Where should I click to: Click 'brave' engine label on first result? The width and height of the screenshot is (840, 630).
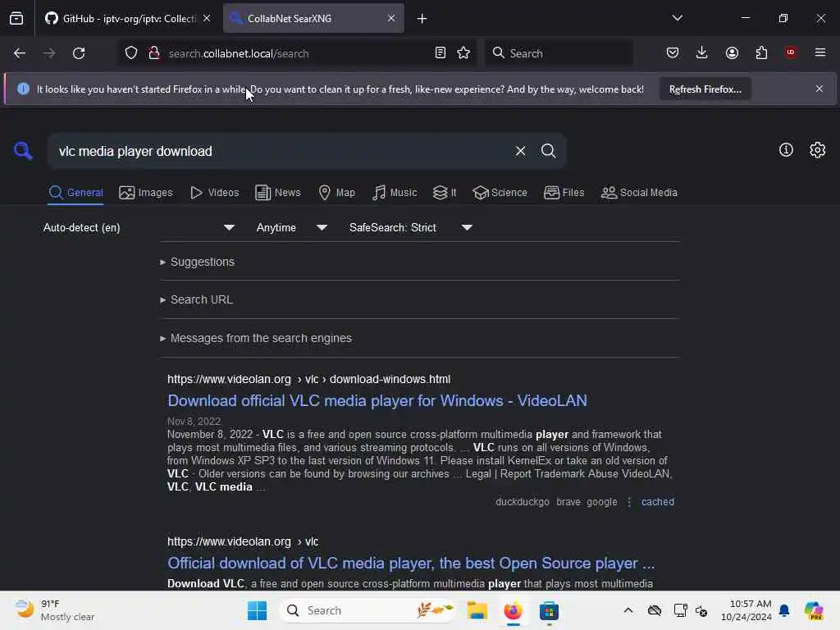tap(568, 502)
